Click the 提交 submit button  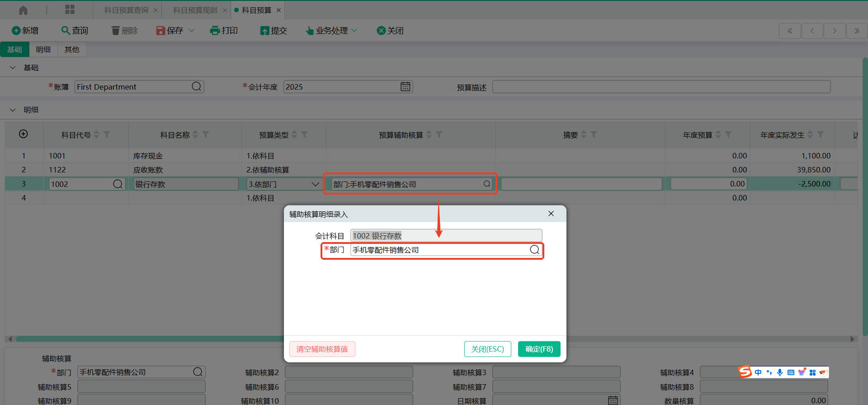274,30
